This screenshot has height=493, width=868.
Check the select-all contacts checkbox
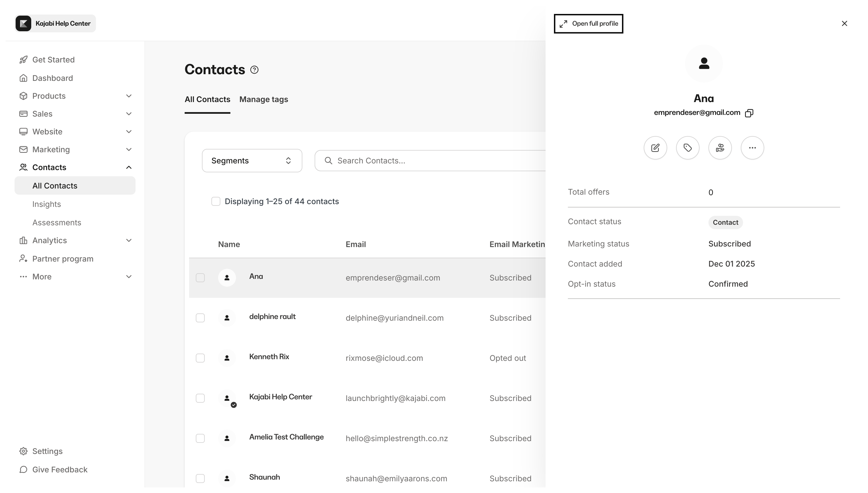216,201
